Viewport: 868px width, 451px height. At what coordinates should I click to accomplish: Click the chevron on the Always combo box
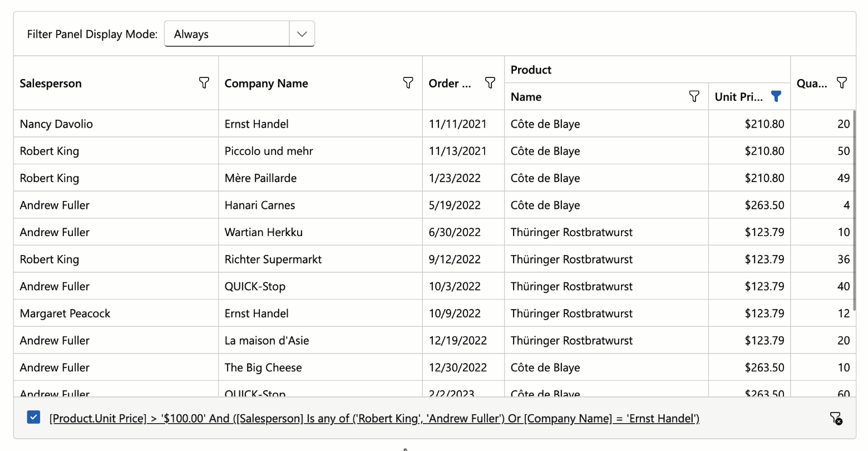pos(302,33)
